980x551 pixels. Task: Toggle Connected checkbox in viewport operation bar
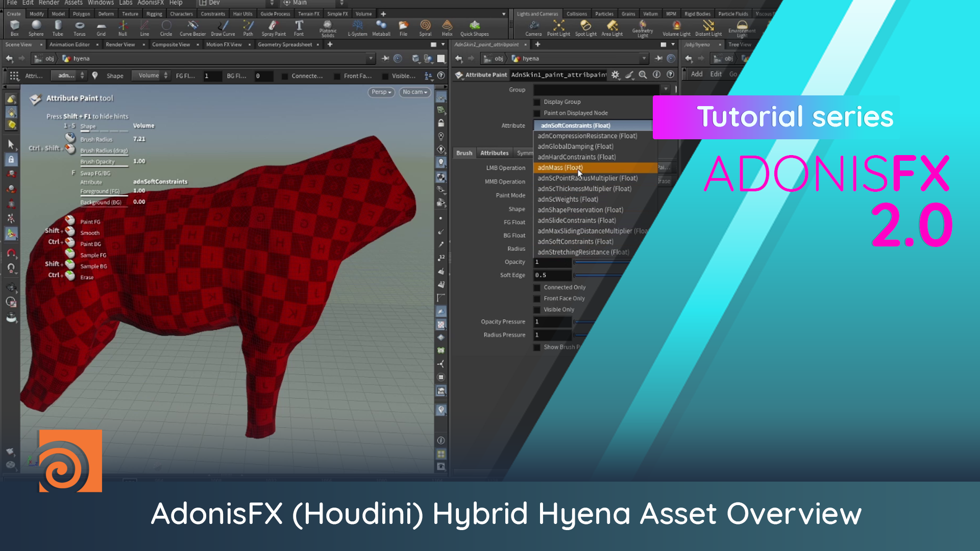point(285,76)
